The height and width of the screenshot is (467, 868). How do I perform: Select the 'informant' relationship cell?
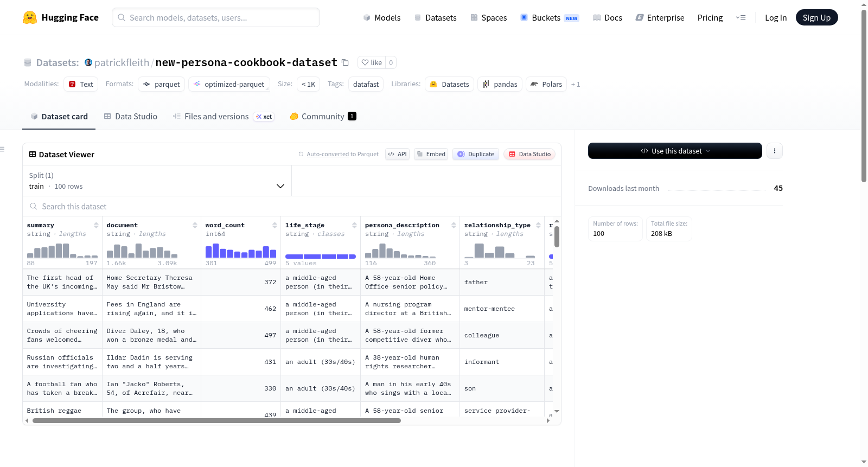tap(502, 362)
